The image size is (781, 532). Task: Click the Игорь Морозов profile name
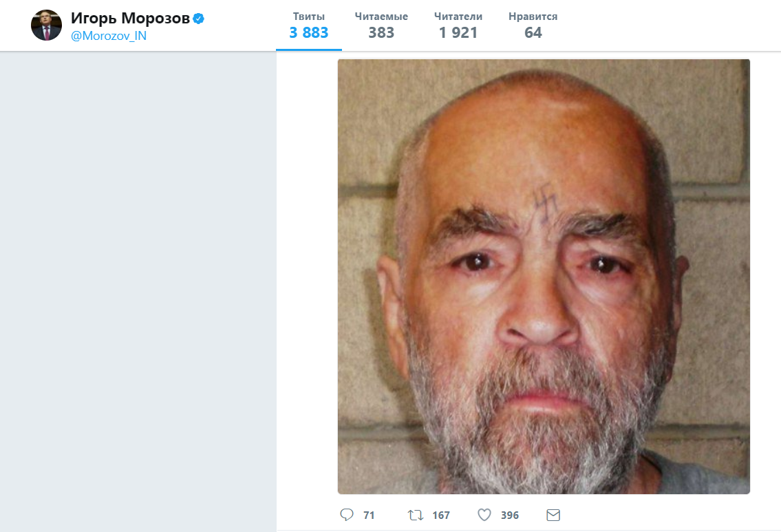[x=130, y=19]
